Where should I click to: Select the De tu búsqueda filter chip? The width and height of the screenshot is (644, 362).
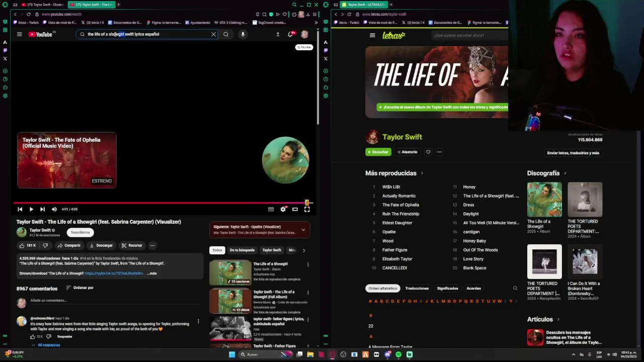pyautogui.click(x=242, y=250)
